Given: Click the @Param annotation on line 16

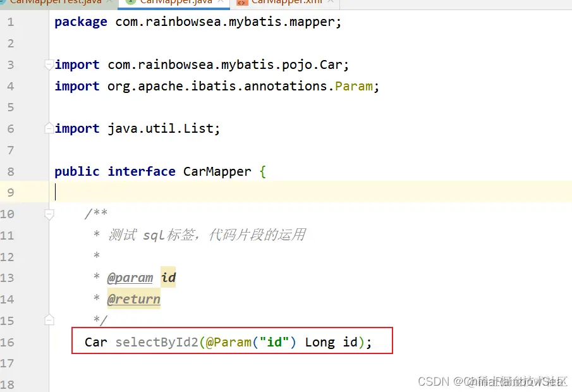Looking at the screenshot, I should [229, 342].
